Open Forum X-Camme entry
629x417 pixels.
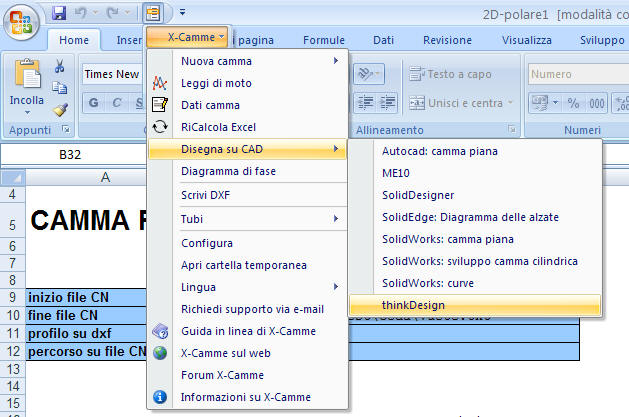pos(247,375)
